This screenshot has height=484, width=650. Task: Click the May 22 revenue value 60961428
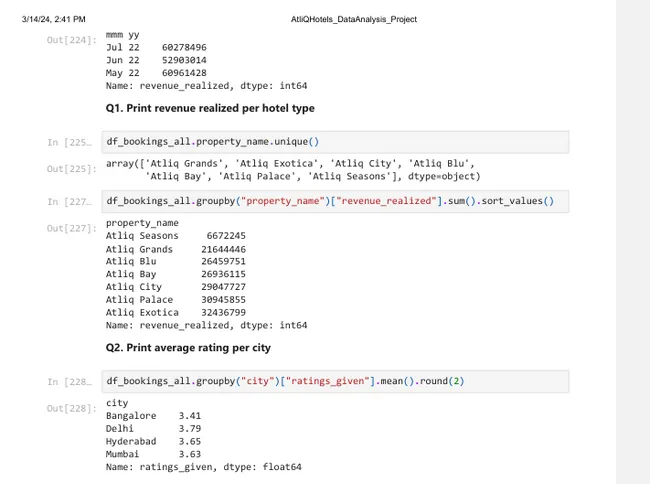click(184, 73)
